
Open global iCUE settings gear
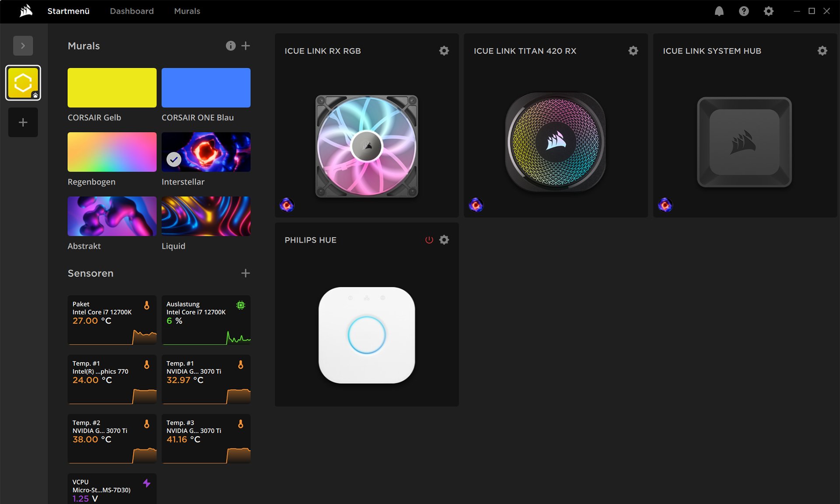(x=768, y=11)
